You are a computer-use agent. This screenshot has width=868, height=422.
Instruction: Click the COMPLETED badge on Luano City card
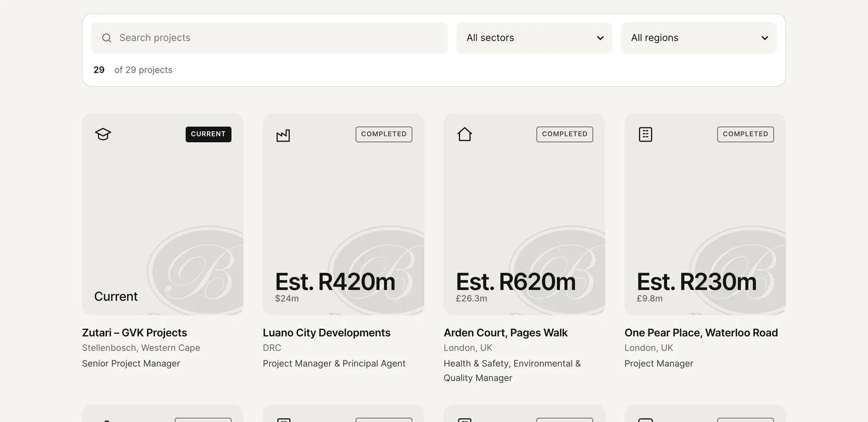click(x=384, y=134)
